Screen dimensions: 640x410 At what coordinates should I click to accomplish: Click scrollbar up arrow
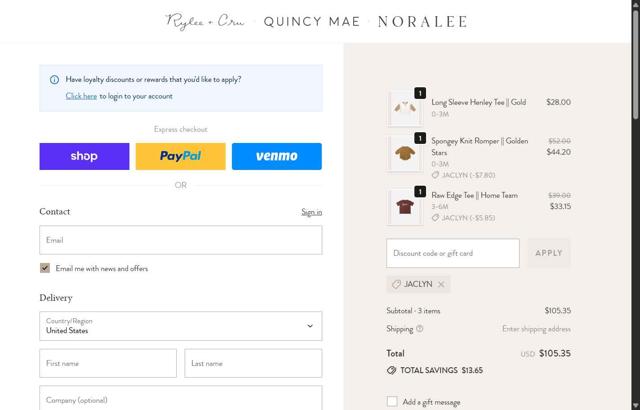[636, 4]
